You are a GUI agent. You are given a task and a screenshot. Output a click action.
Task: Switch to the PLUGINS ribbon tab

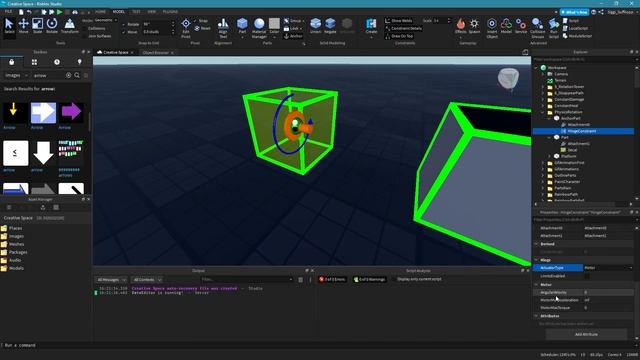coord(170,12)
